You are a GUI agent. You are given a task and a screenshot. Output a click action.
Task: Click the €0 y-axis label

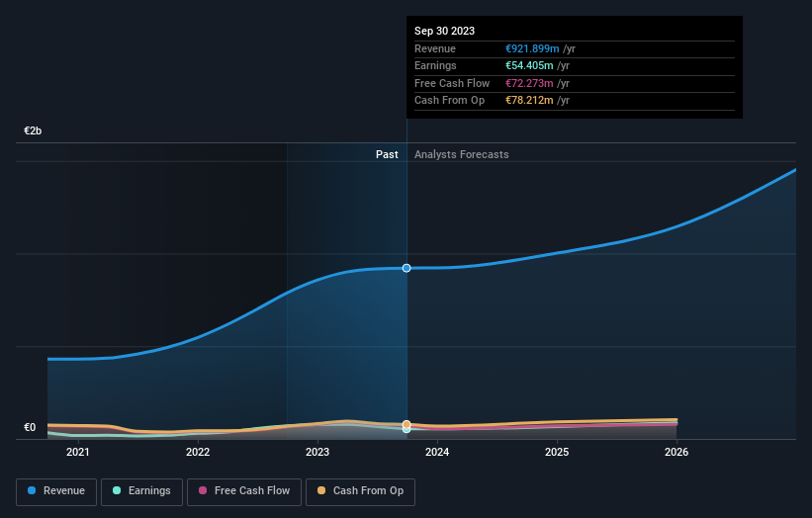coord(30,427)
